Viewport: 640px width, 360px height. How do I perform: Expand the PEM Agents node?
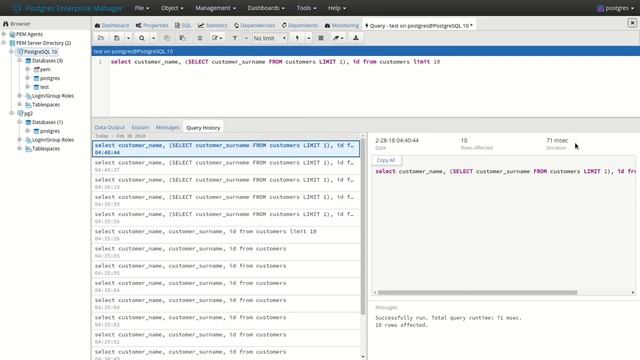(x=4, y=34)
